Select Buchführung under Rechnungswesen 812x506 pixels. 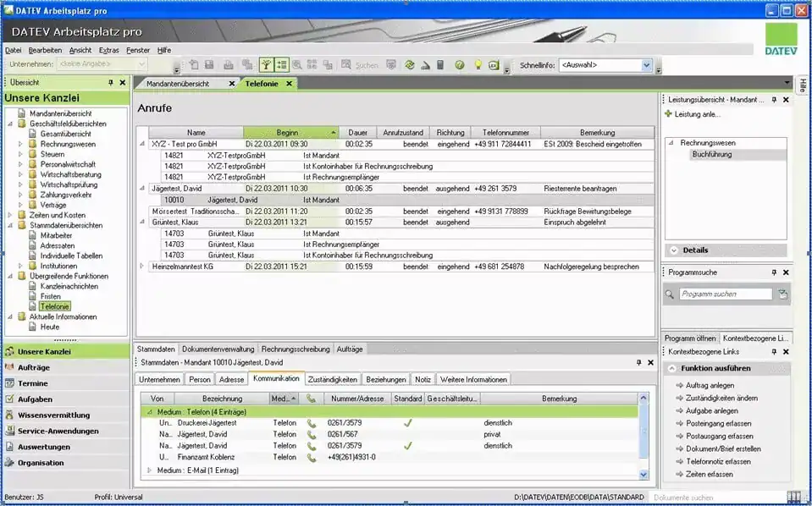(712, 154)
